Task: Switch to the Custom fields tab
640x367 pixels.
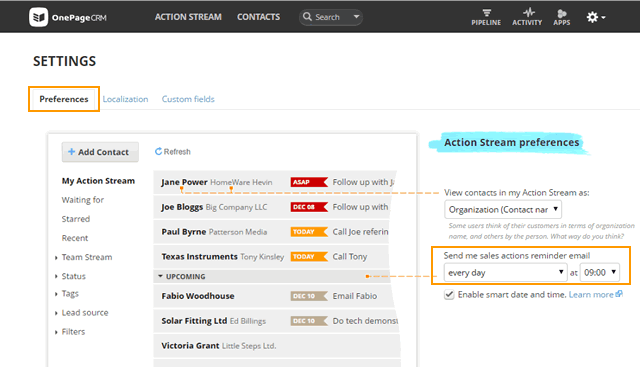Action: 188,99
